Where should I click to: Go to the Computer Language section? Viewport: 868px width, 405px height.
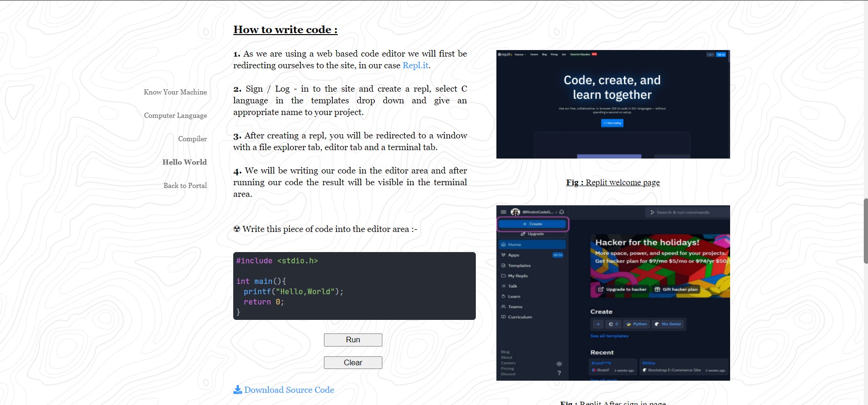click(x=175, y=116)
